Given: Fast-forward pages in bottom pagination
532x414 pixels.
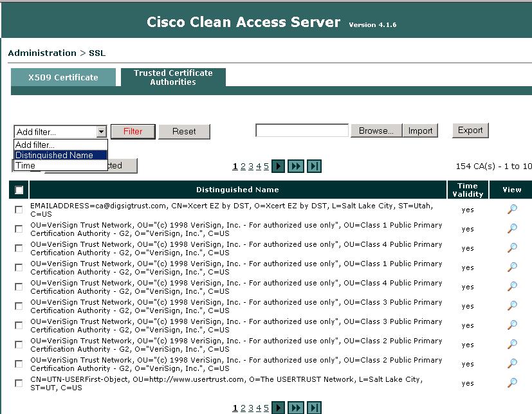Looking at the screenshot, I should pos(296,408).
